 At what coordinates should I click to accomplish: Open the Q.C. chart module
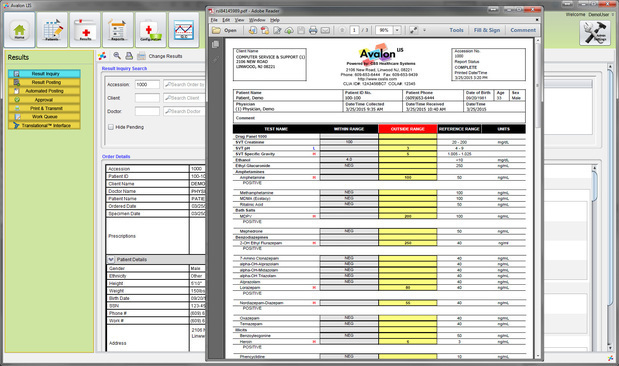184,30
